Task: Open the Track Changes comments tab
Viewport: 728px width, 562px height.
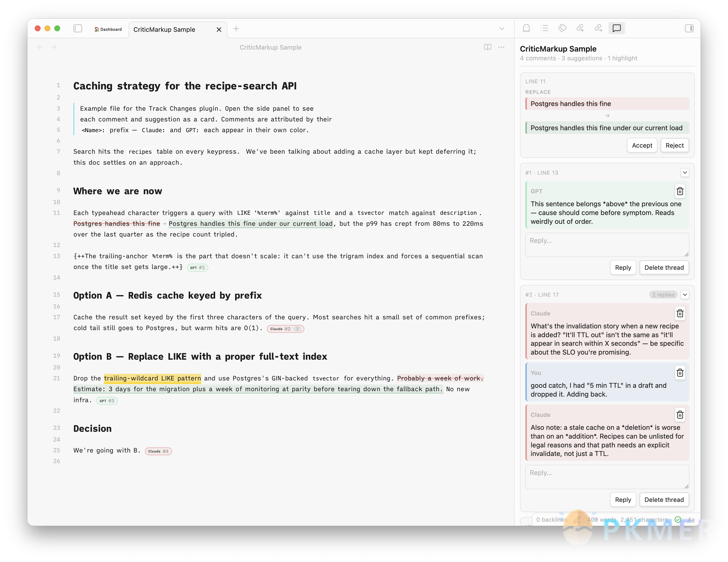Action: (617, 28)
